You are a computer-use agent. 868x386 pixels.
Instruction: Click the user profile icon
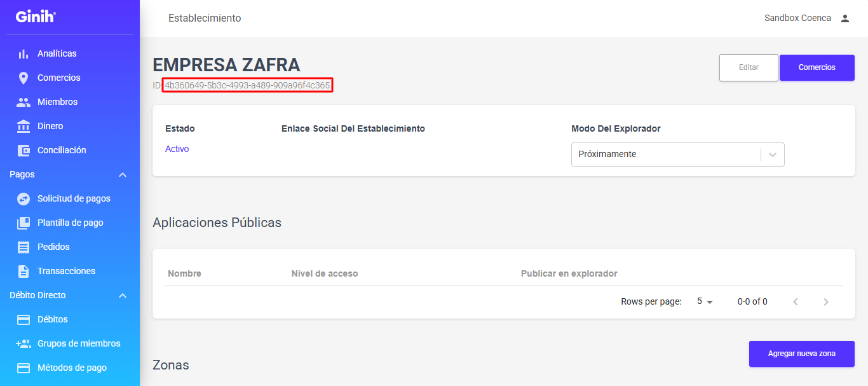[x=845, y=18]
